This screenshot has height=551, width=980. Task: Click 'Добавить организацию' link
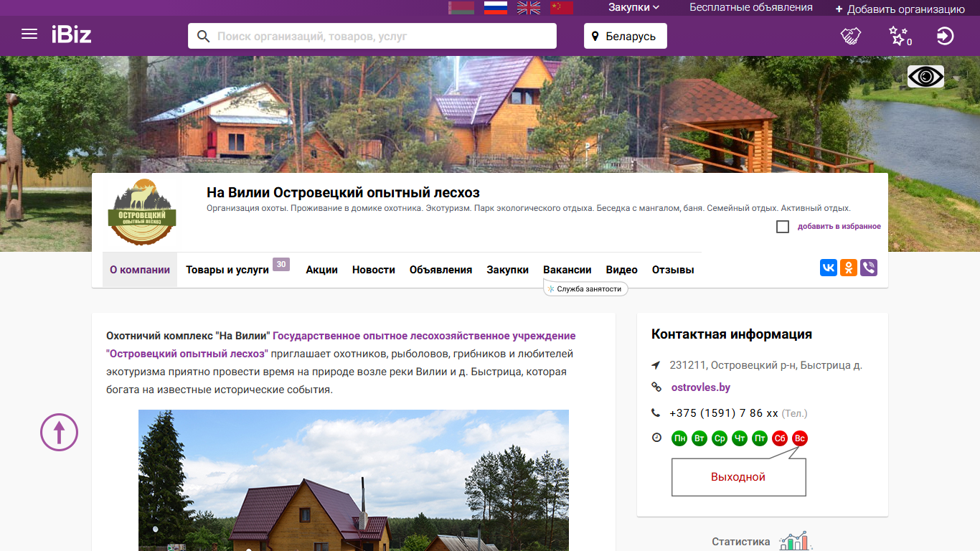[900, 9]
